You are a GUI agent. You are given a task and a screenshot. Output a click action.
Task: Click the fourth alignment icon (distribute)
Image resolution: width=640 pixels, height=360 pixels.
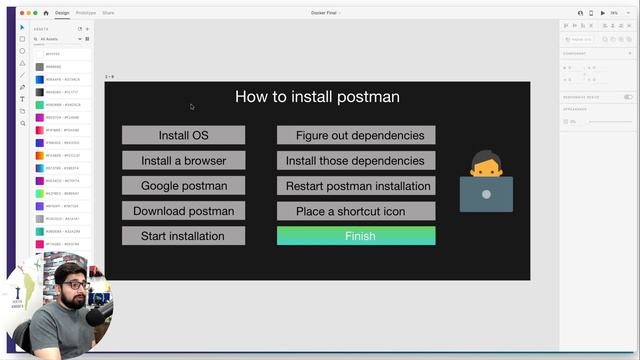click(591, 26)
